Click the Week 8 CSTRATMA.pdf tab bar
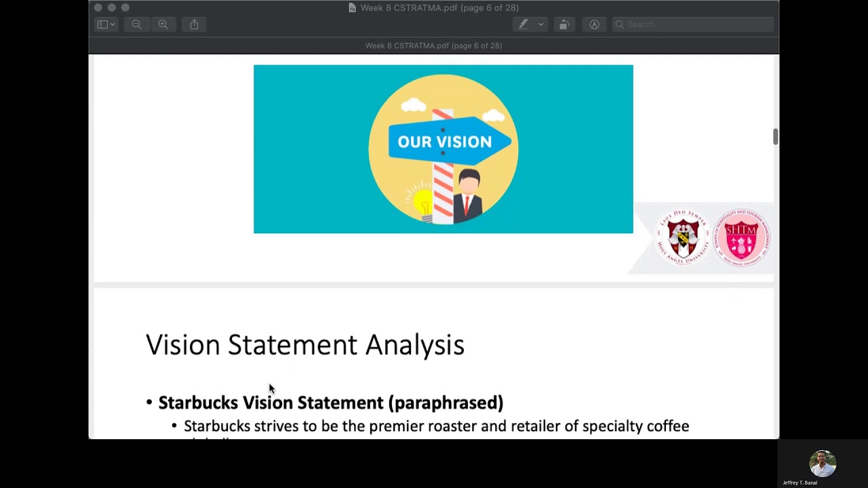 click(x=434, y=45)
